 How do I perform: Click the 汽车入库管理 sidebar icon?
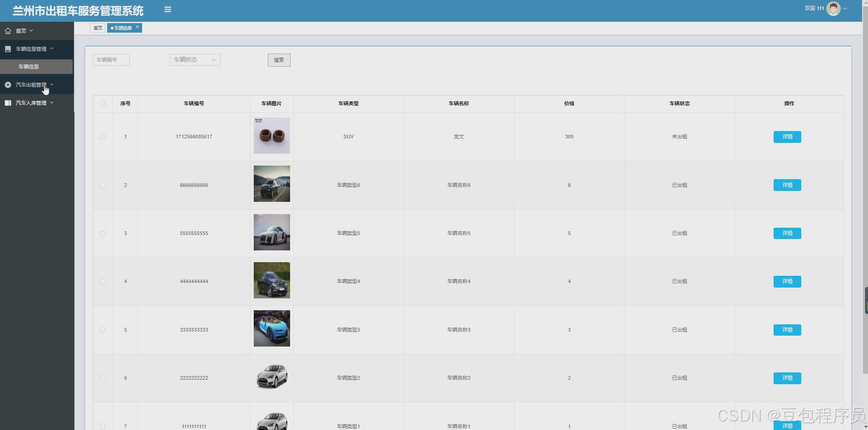(x=8, y=103)
